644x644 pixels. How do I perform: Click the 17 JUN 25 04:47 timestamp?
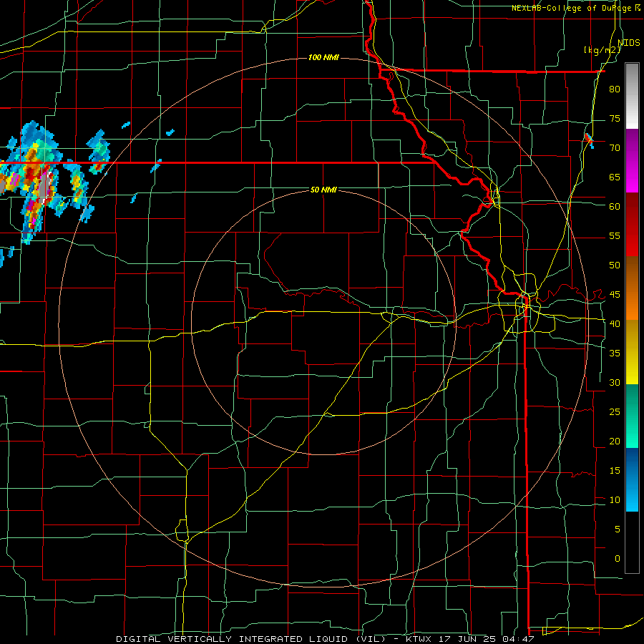click(x=487, y=639)
